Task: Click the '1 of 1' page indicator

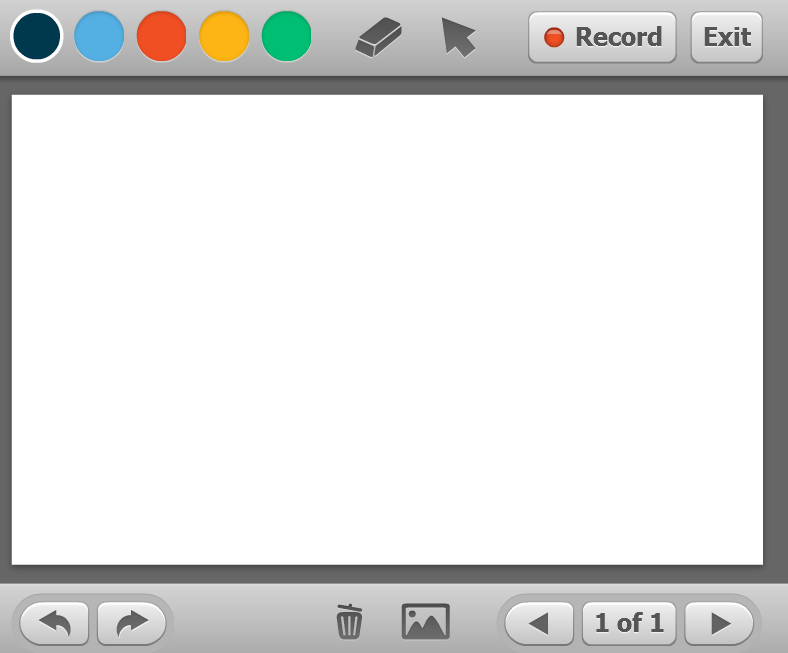Action: point(629,623)
